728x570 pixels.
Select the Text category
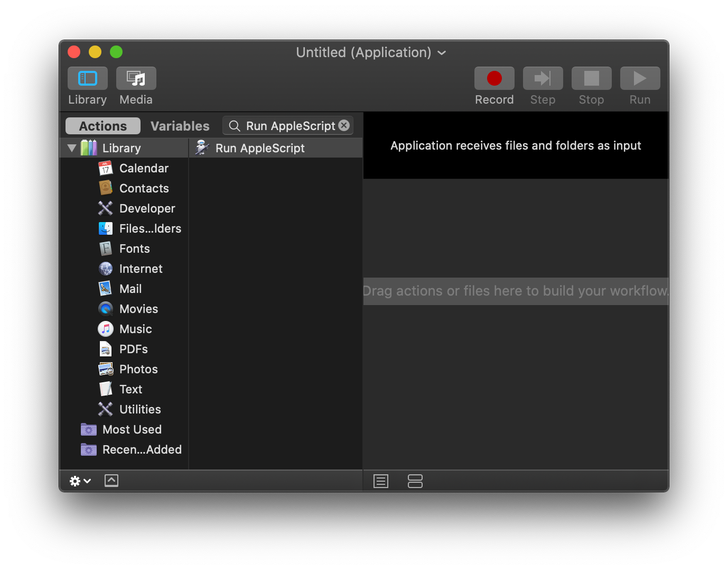[x=124, y=389]
